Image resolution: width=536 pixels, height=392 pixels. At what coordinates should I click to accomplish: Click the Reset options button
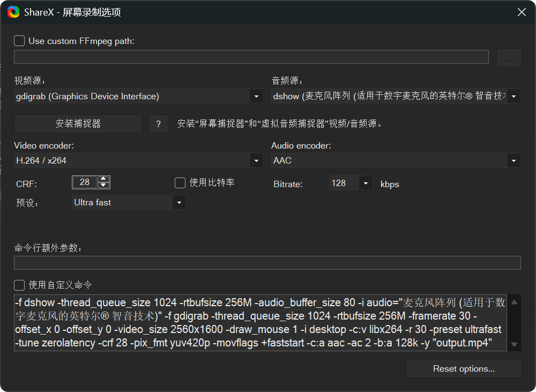pyautogui.click(x=464, y=368)
